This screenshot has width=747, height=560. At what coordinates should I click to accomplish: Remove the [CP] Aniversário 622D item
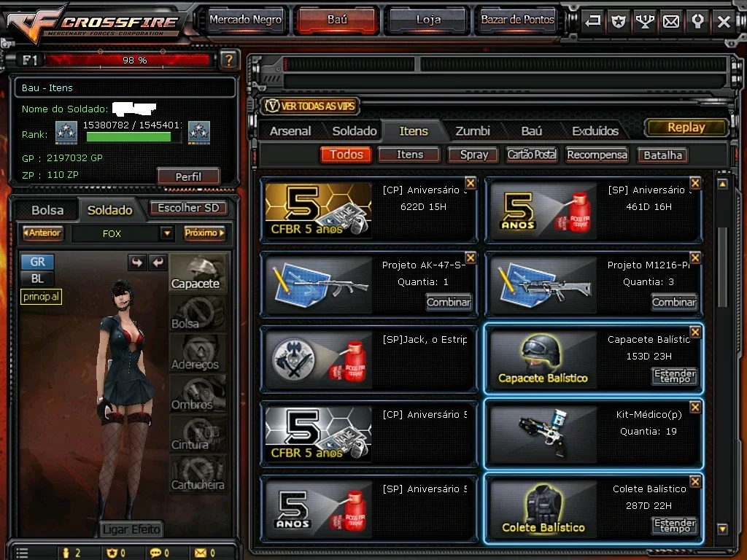pos(471,183)
